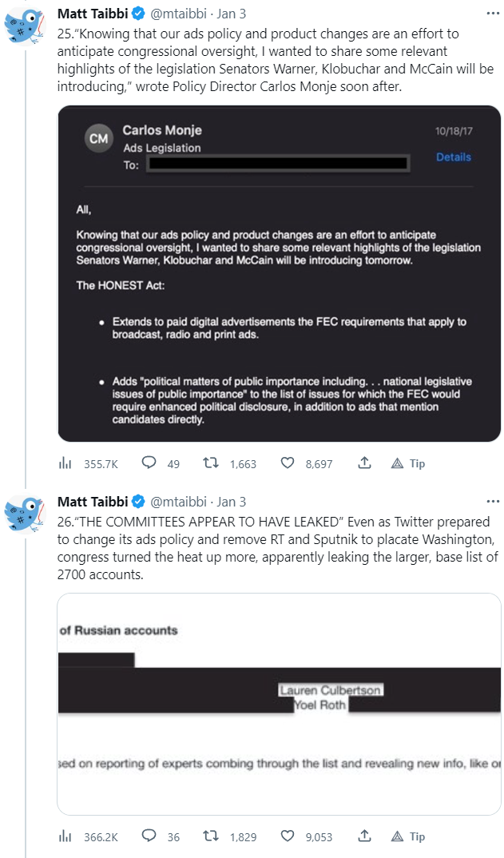Screen dimensions: 504x858
Task: Open Matt Taibbi's profile from first tweet name
Action: (x=93, y=14)
